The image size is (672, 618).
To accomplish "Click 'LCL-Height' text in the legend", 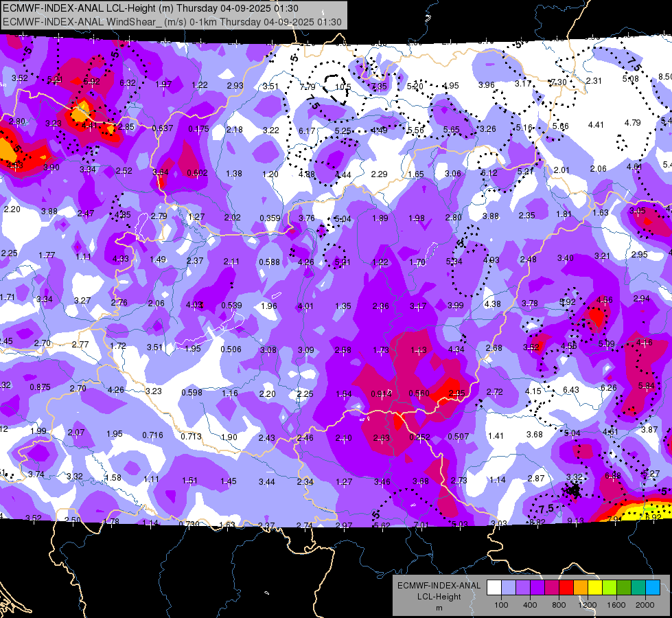I will pos(439,597).
